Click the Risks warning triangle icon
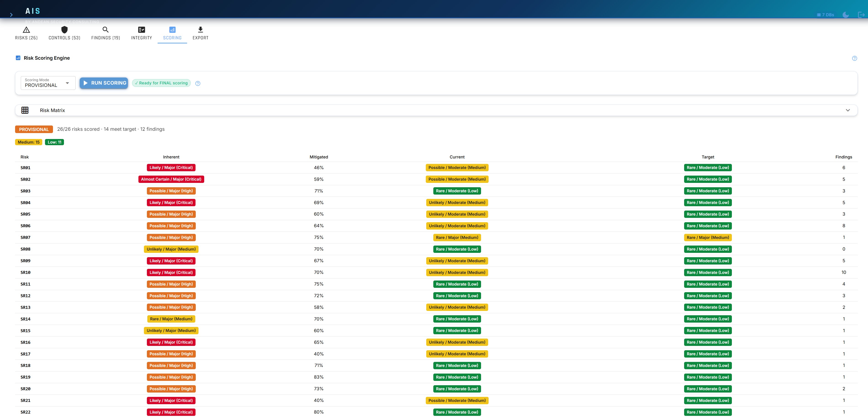This screenshot has width=868, height=417. coord(26,30)
